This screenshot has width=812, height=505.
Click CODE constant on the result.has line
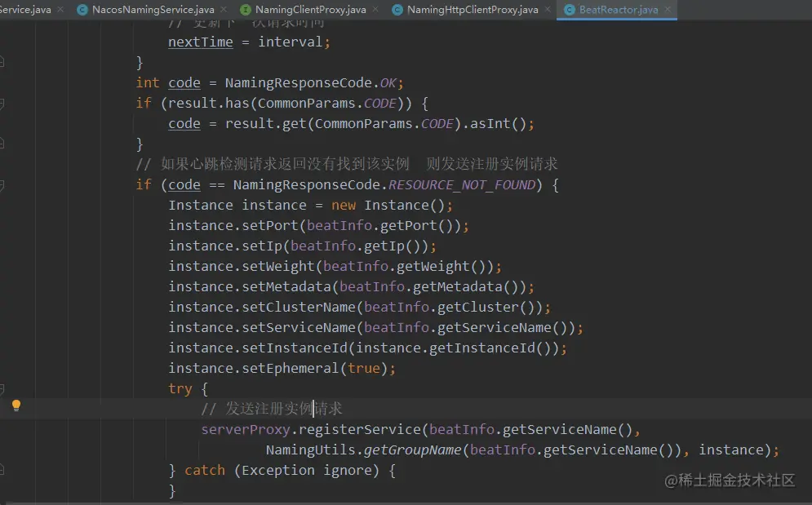(380, 103)
